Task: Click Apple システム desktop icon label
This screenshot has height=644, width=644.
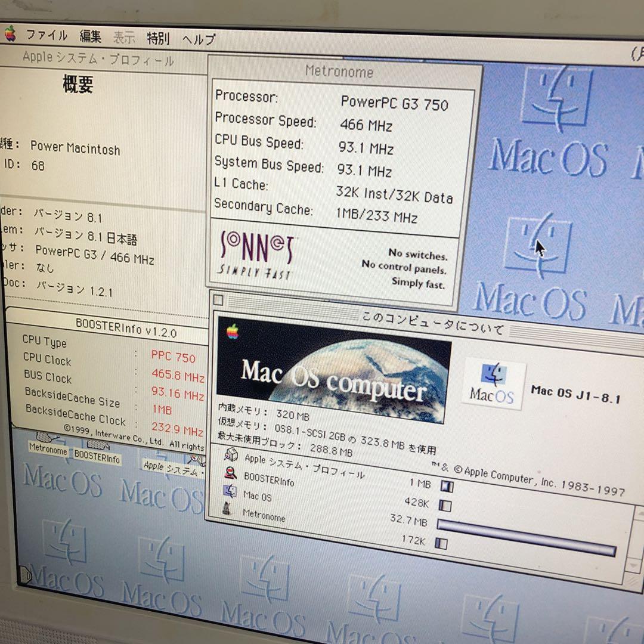Action: (x=172, y=469)
